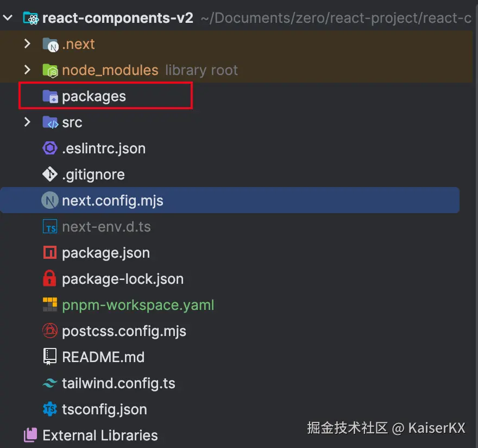Click the PostCSS icon next to postcss.config.mjs
The width and height of the screenshot is (478, 448).
pos(50,331)
